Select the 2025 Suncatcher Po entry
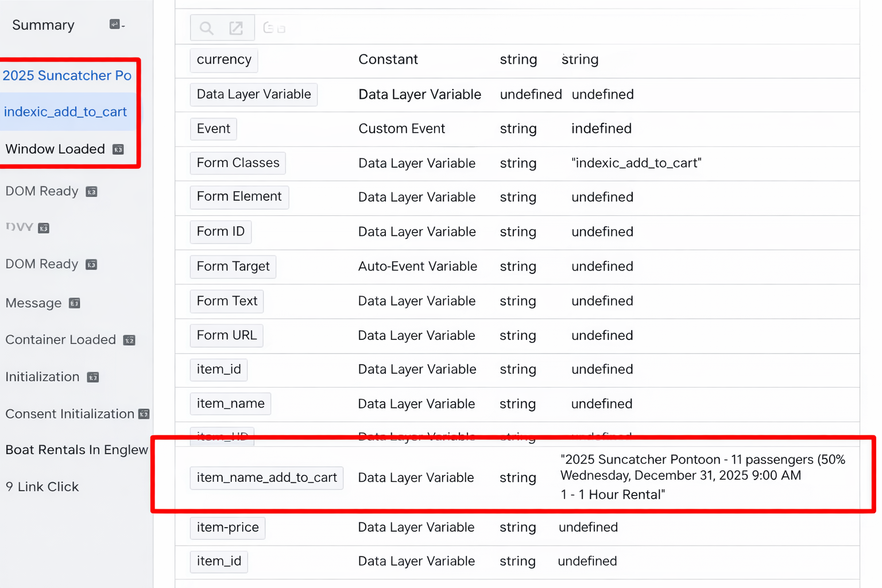The height and width of the screenshot is (588, 882). pos(67,76)
